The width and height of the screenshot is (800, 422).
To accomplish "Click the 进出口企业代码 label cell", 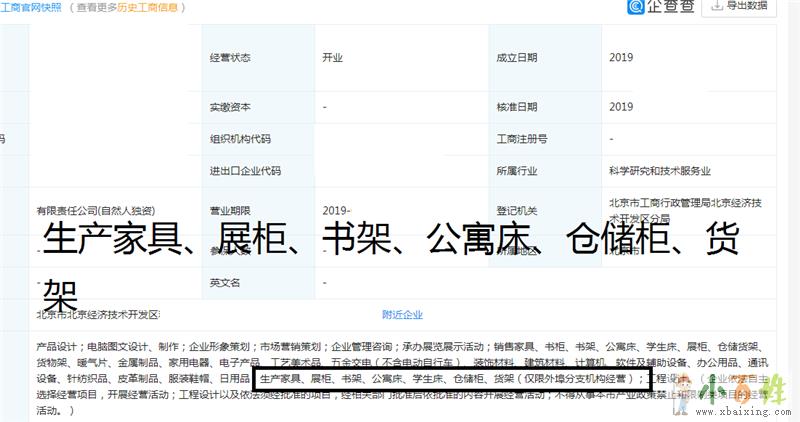I will [x=245, y=171].
